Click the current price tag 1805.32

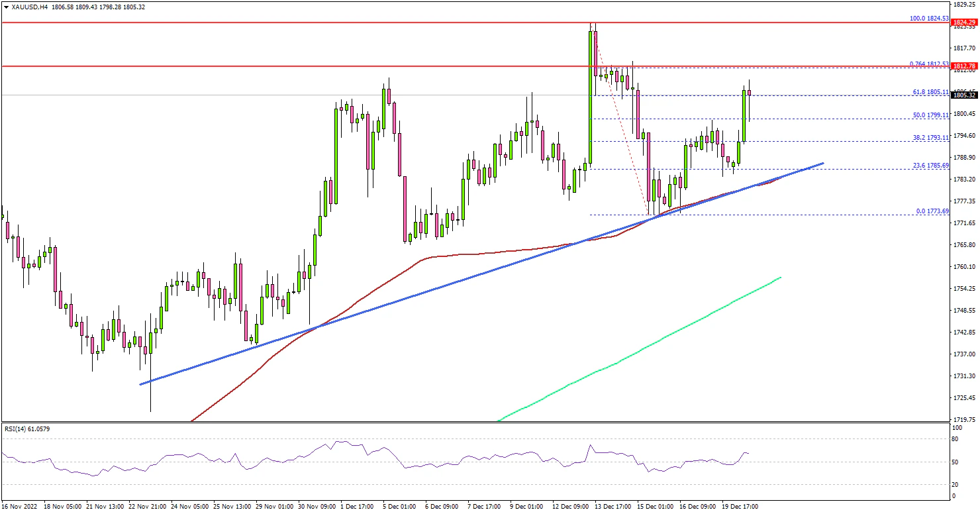click(x=963, y=95)
